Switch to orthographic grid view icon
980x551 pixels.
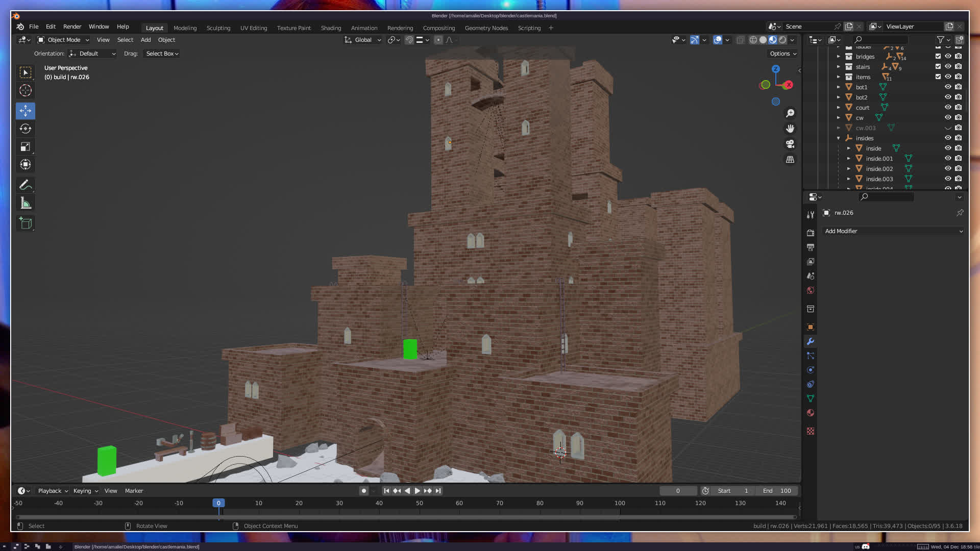[x=790, y=160]
